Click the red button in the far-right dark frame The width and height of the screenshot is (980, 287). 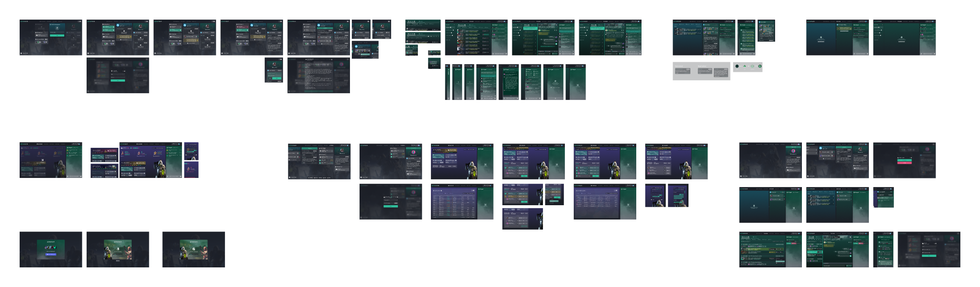[904, 163]
